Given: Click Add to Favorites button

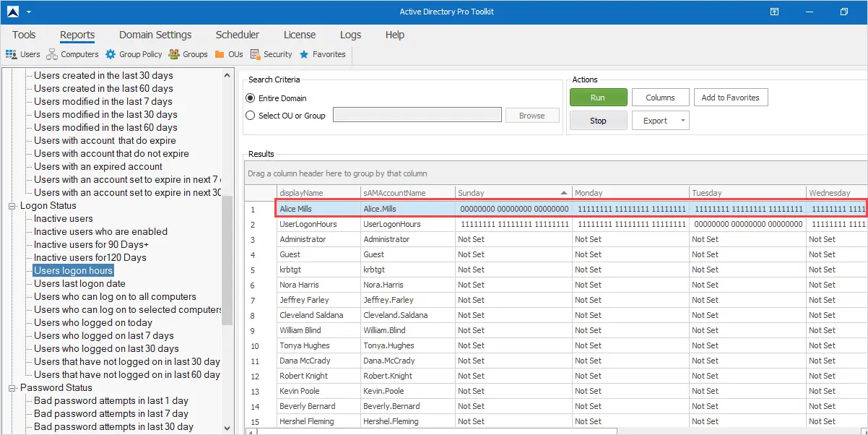Looking at the screenshot, I should [731, 98].
